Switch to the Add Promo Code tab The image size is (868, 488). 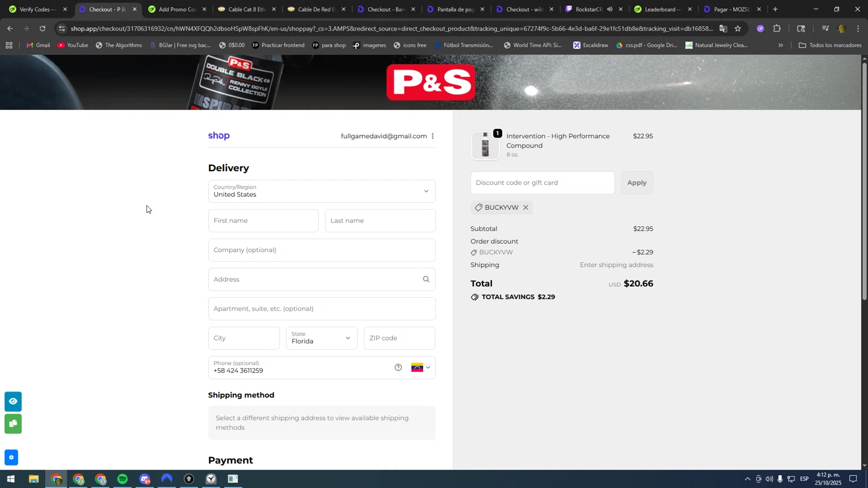(x=176, y=9)
